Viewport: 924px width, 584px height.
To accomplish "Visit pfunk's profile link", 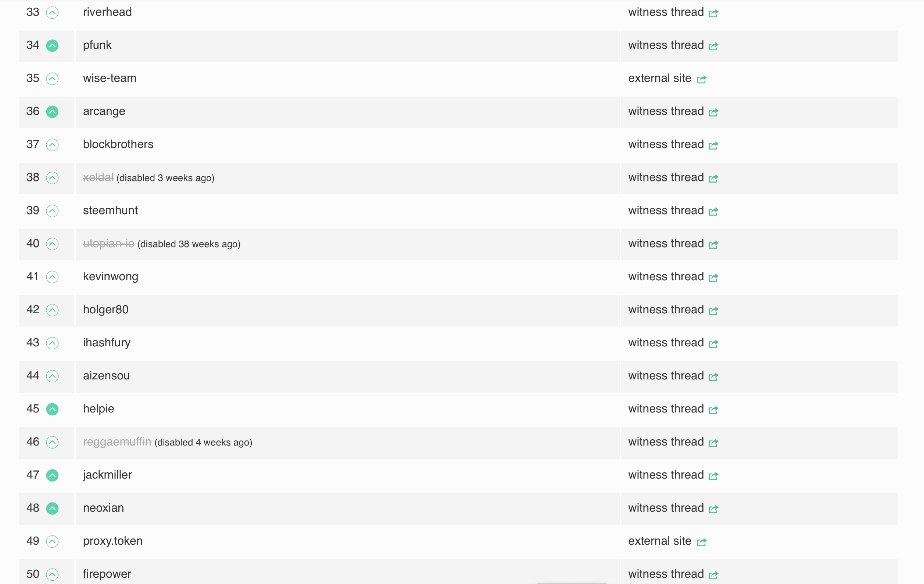I will [97, 45].
